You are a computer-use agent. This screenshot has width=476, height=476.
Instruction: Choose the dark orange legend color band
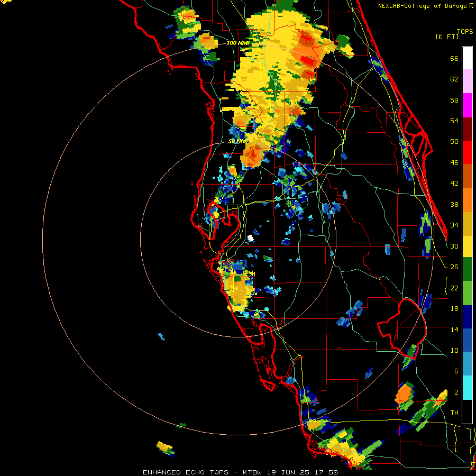[x=467, y=176]
